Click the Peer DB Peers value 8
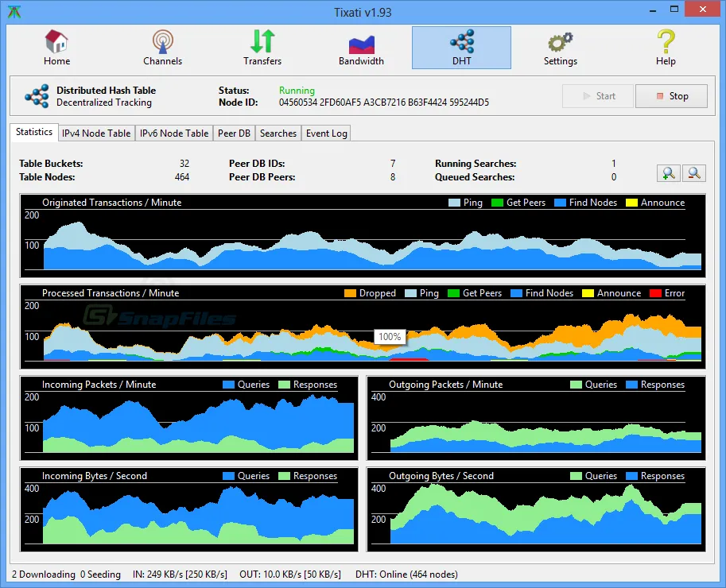Image resolution: width=726 pixels, height=588 pixels. pos(393,176)
